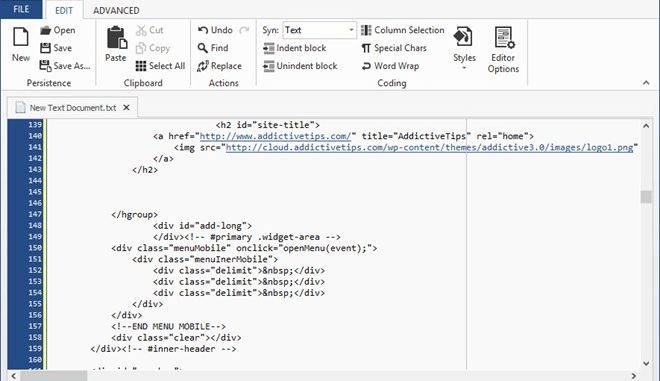The height and width of the screenshot is (381, 660).
Task: Click the 'menuInerMobile' div line
Action: click(205, 259)
